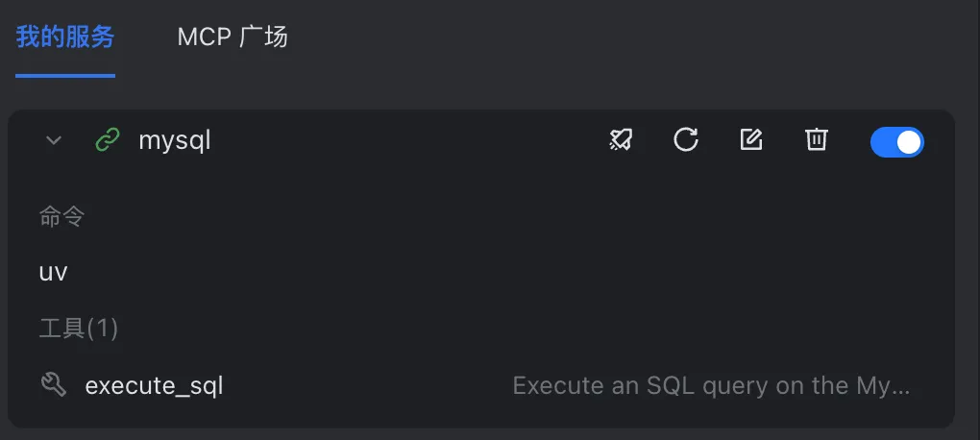This screenshot has width=980, height=440.
Task: Delete the mysql service via trash icon
Action: [x=816, y=140]
